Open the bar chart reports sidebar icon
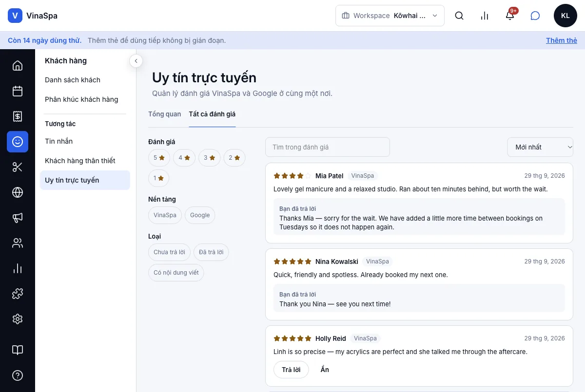Image resolution: width=585 pixels, height=392 pixels. 18,268
